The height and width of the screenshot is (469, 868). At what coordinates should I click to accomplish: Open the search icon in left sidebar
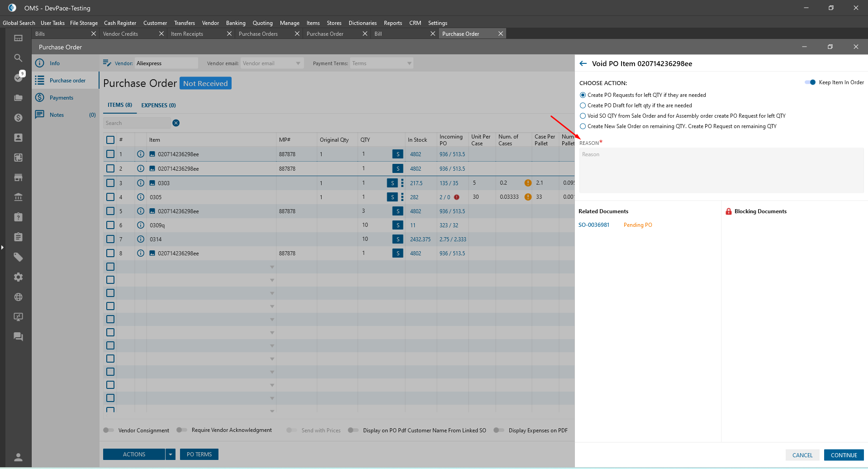18,58
